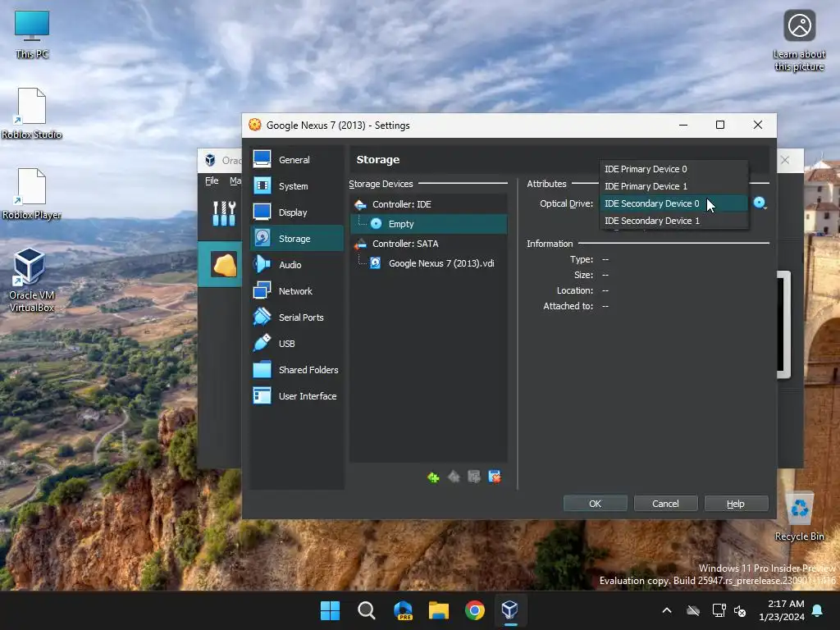This screenshot has width=840, height=630.
Task: Click the optical disk chooser icon
Action: click(x=760, y=203)
